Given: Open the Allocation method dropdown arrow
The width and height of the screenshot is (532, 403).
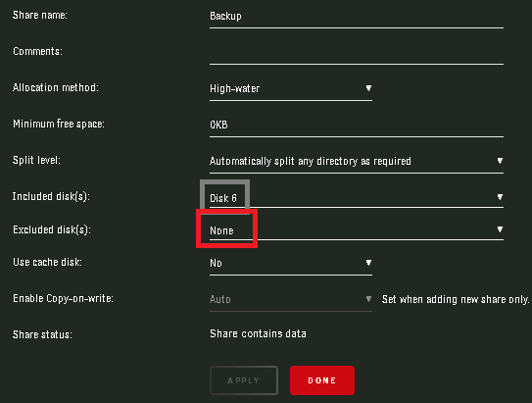Looking at the screenshot, I should point(368,88).
